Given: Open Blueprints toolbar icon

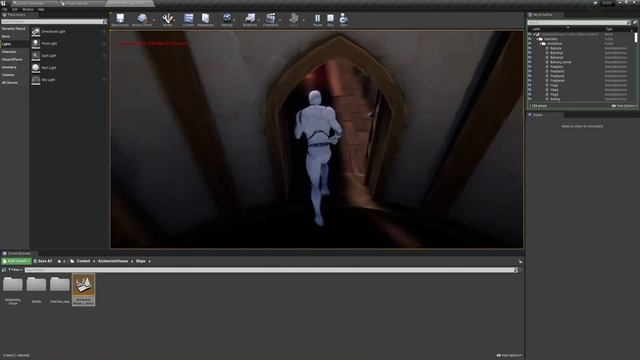Looking at the screenshot, I should coord(250,19).
